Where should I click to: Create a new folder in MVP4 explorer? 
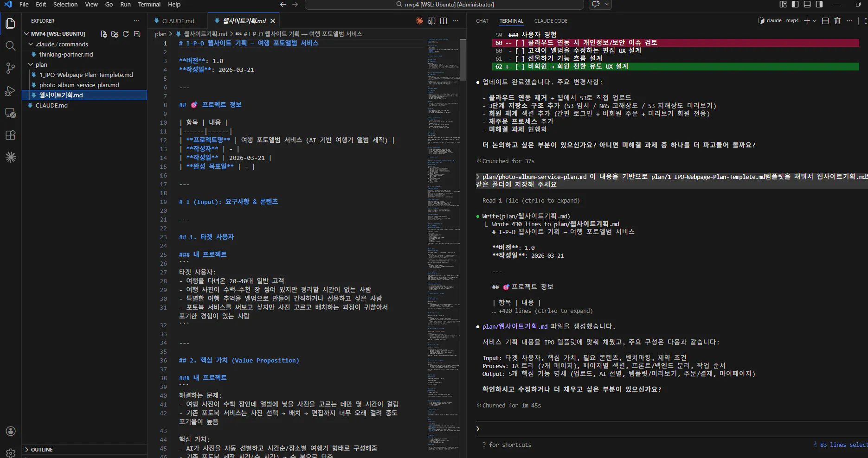pyautogui.click(x=115, y=34)
